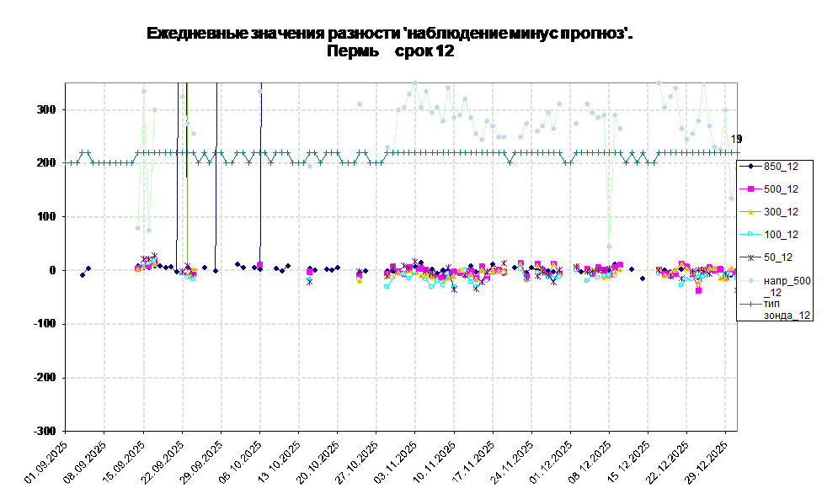Click the 100_12 cyan square legend marker
Viewport: 822px width, 504px height.
pos(750,235)
